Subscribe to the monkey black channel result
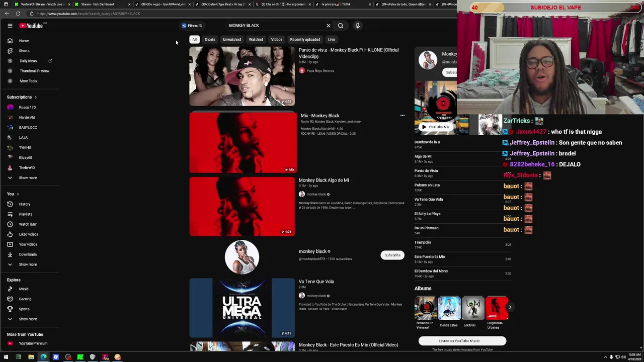 coord(392,255)
